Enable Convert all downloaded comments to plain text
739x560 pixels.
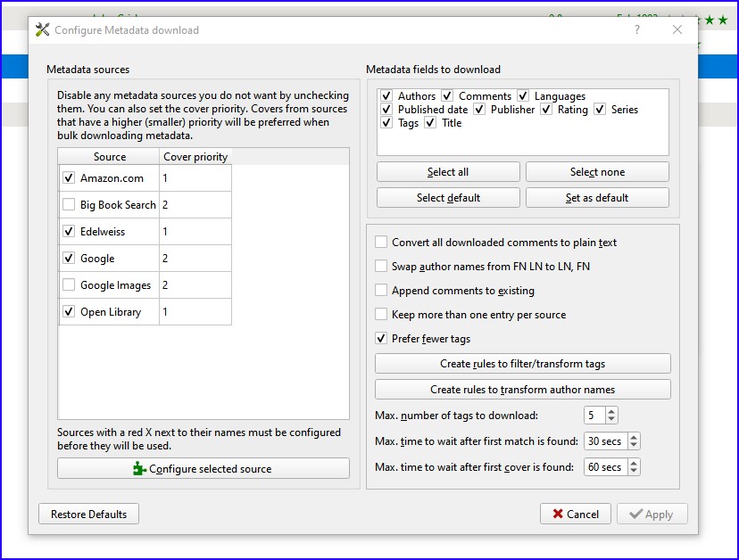pos(381,242)
